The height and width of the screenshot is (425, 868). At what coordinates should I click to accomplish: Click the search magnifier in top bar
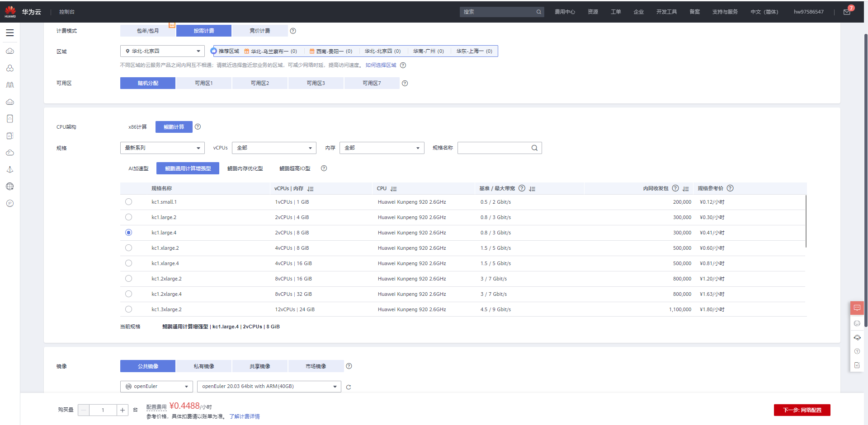pyautogui.click(x=539, y=12)
